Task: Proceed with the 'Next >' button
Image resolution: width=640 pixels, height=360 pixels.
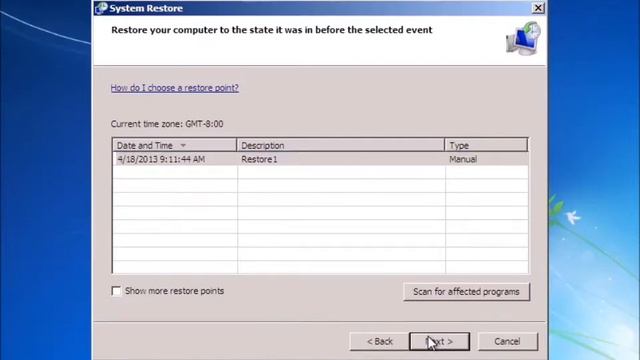Action: tap(440, 341)
